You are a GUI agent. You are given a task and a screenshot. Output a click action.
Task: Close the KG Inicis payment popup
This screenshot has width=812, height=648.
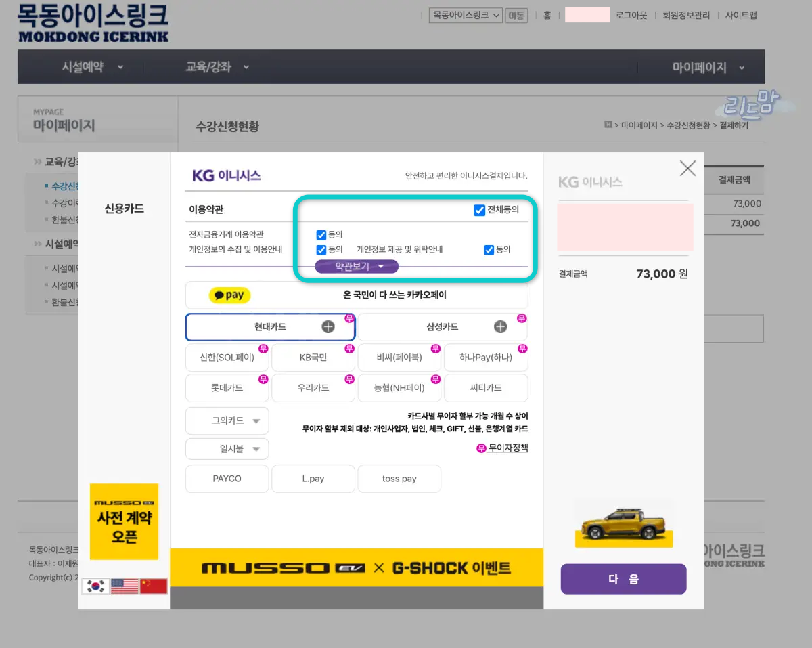pyautogui.click(x=687, y=169)
